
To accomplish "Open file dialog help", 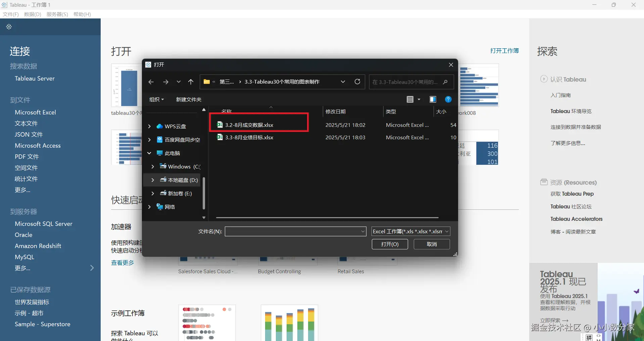I will pos(448,99).
